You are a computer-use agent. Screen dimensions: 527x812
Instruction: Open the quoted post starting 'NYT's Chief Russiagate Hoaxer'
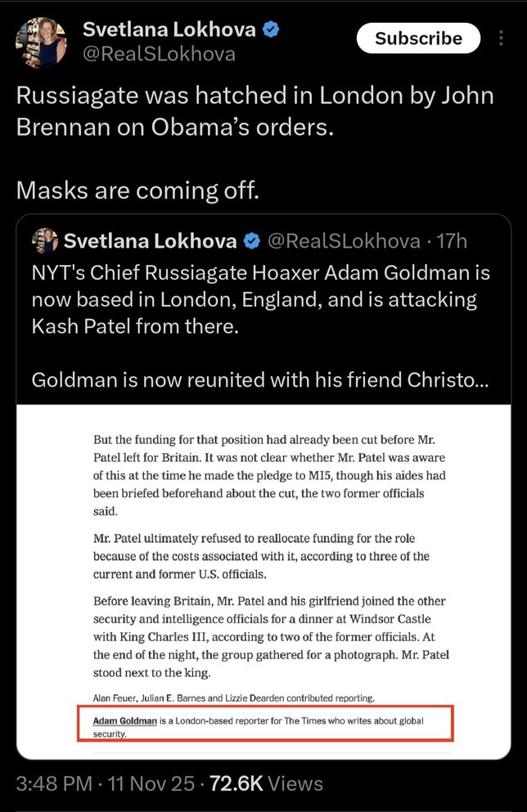click(x=260, y=299)
